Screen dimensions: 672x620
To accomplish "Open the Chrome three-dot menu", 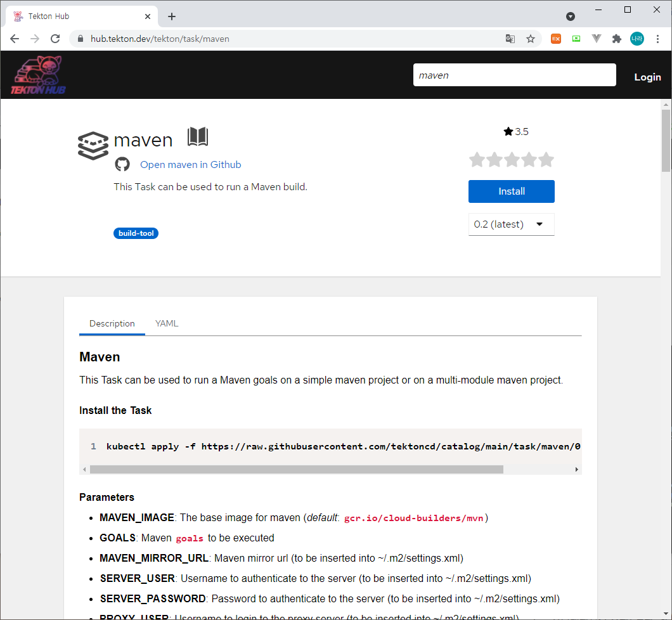I will point(657,39).
